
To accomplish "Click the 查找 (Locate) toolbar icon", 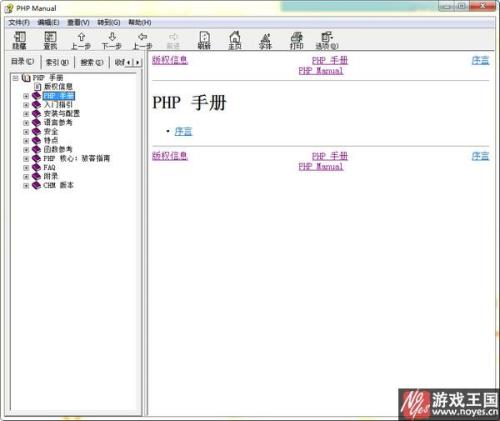I will click(50, 37).
